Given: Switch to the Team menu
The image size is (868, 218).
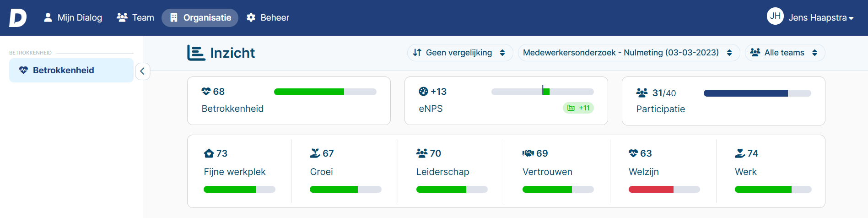Looking at the screenshot, I should [x=135, y=18].
